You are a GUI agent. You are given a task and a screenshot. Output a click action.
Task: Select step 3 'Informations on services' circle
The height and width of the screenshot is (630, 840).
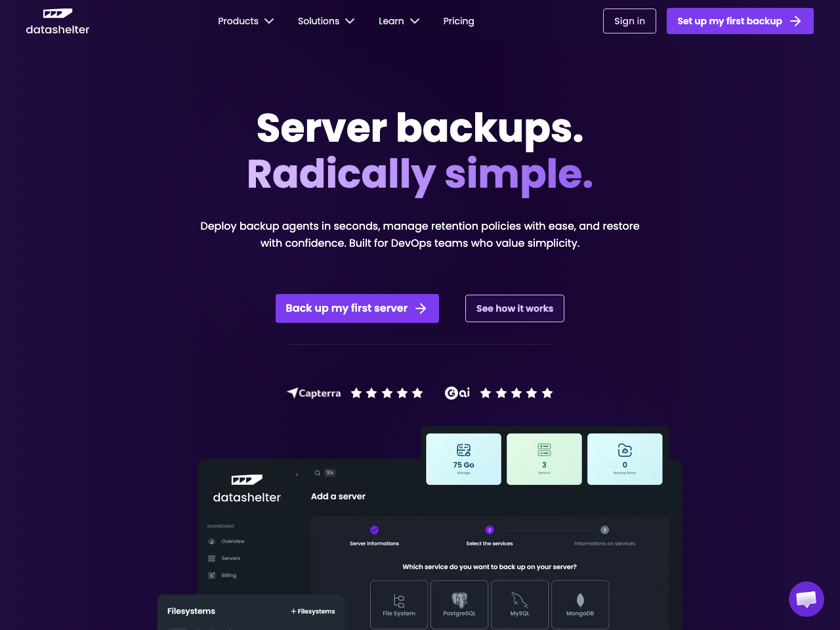pyautogui.click(x=604, y=530)
